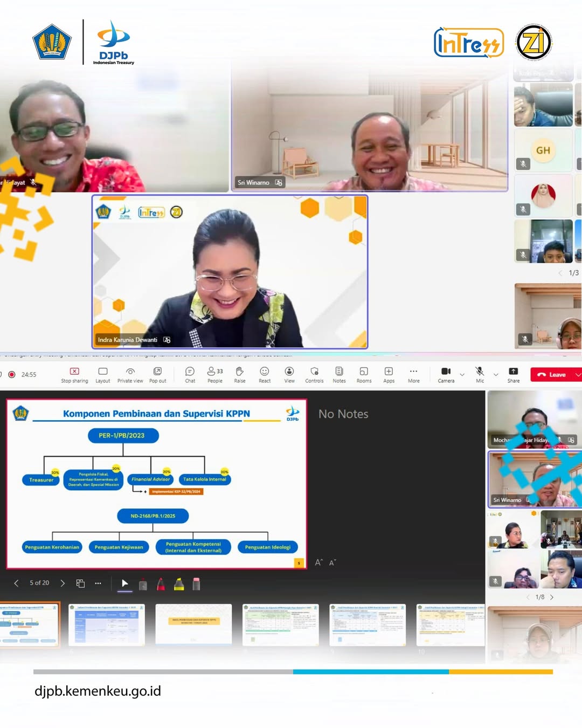Toggle Private view for the presentation
This screenshot has height=728, width=582.
pos(130,374)
